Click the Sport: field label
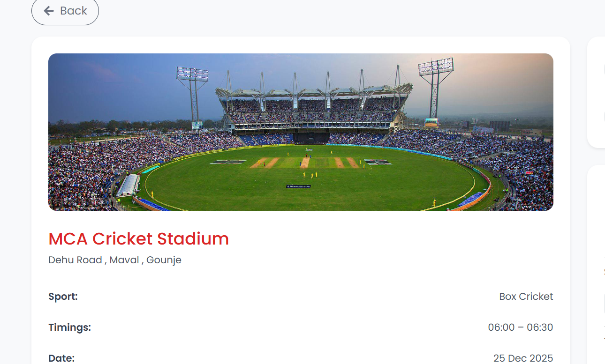Image resolution: width=605 pixels, height=364 pixels. tap(63, 297)
